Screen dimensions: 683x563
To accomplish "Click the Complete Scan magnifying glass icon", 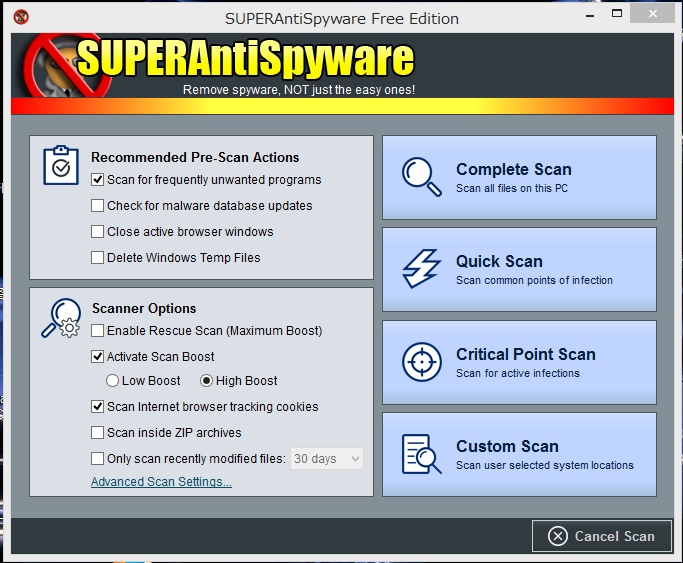I will click(x=421, y=177).
